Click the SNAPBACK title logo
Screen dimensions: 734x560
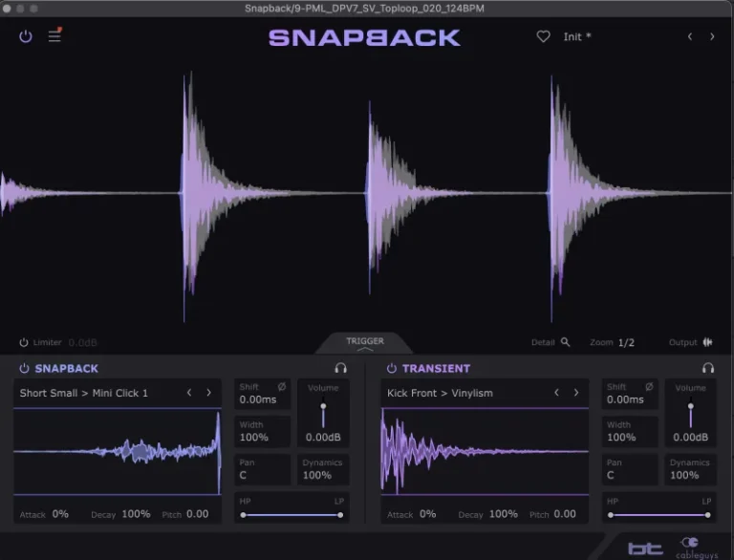pos(365,38)
